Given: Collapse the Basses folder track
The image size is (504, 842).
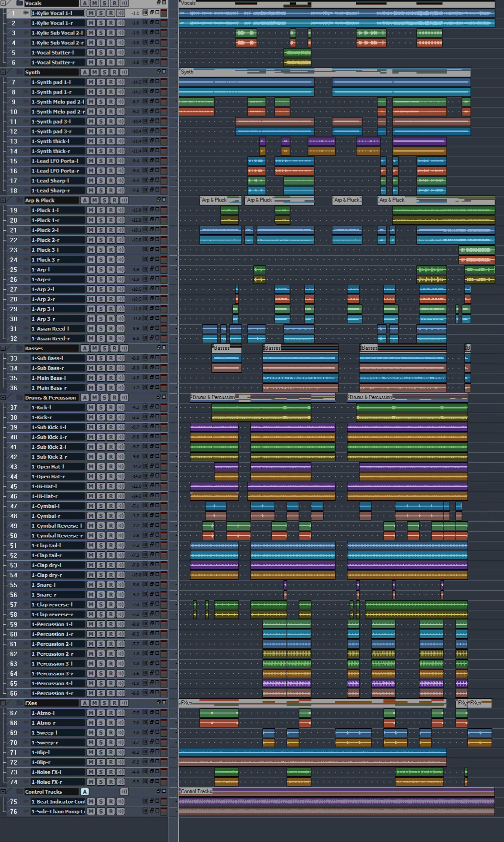Looking at the screenshot, I should pyautogui.click(x=4, y=348).
